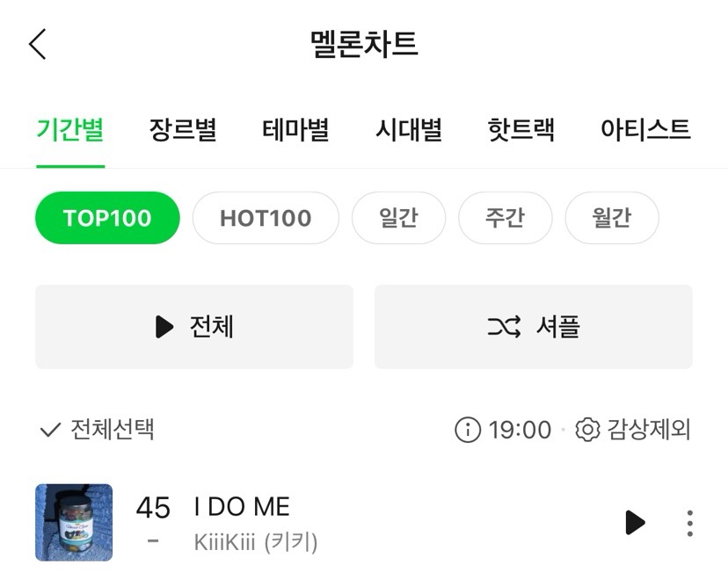Go back using the left arrow
Screen dimensions: 728x587
pyautogui.click(x=38, y=44)
